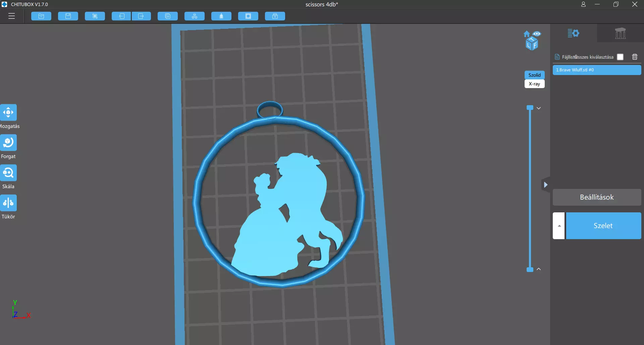Click the auto layout cubes icon

[195, 16]
